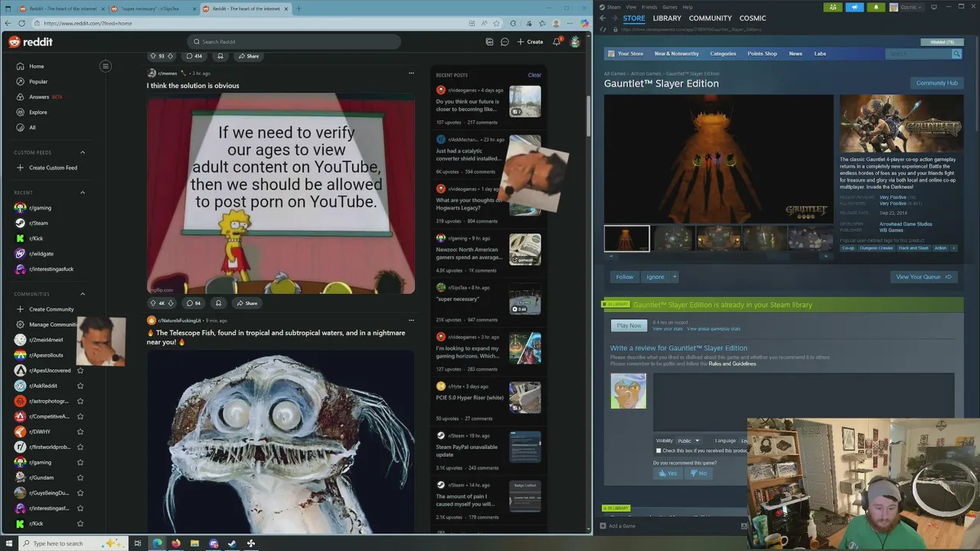980x551 pixels.
Task: Go back in Steam client
Action: (603, 18)
